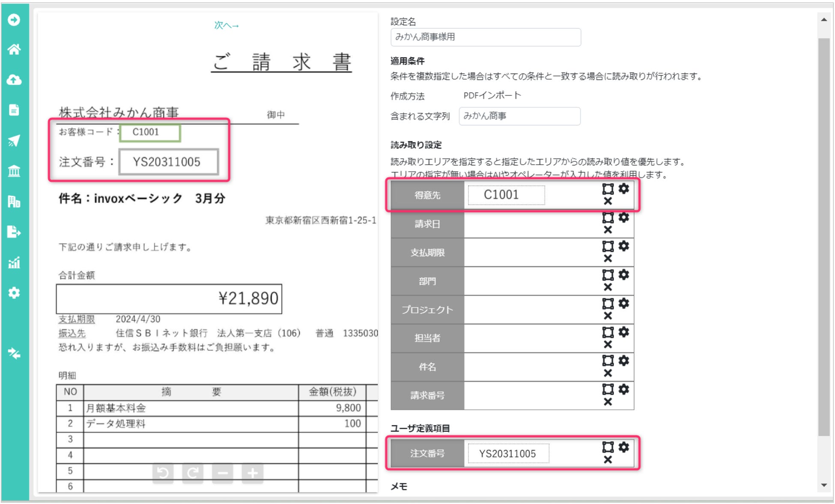Click the paper plane send icon

coord(14,140)
